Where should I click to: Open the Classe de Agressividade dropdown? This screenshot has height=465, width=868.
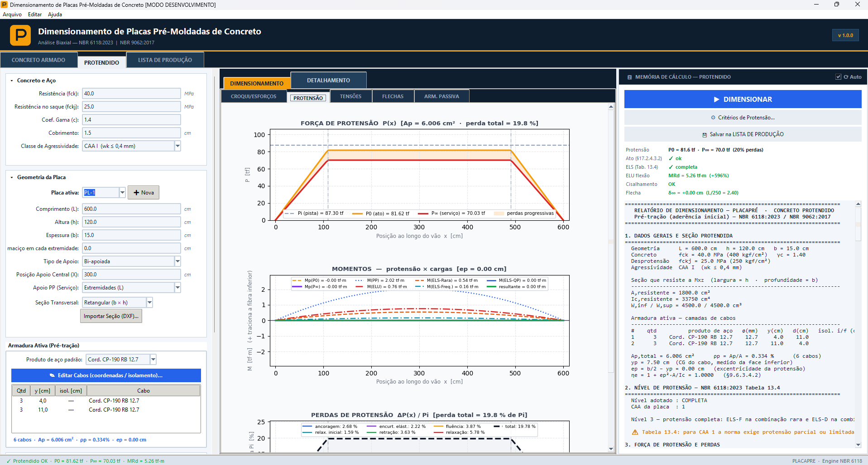click(177, 146)
